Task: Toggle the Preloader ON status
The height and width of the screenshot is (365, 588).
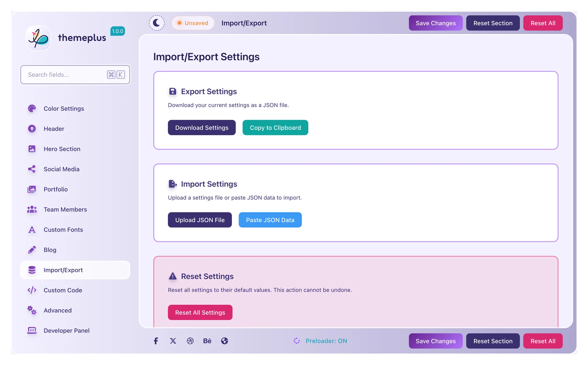Action: [326, 341]
